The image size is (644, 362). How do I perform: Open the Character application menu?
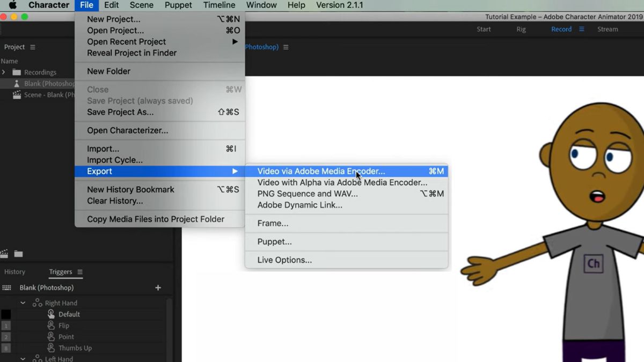click(49, 5)
